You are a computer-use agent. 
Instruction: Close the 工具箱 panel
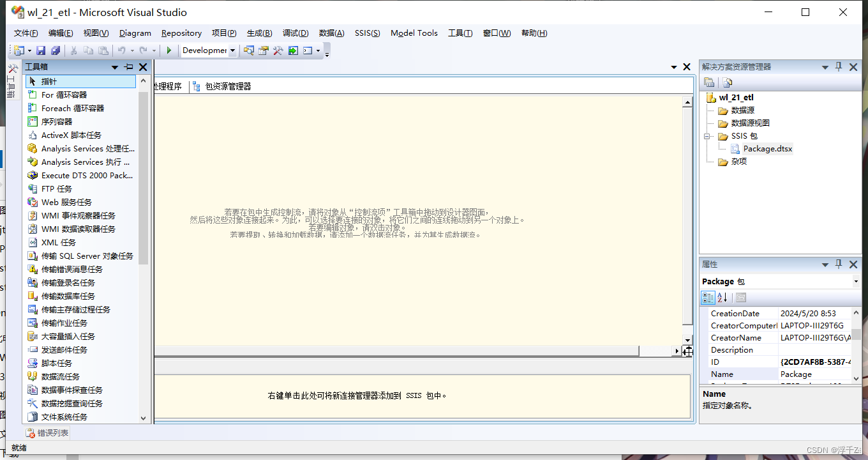143,67
